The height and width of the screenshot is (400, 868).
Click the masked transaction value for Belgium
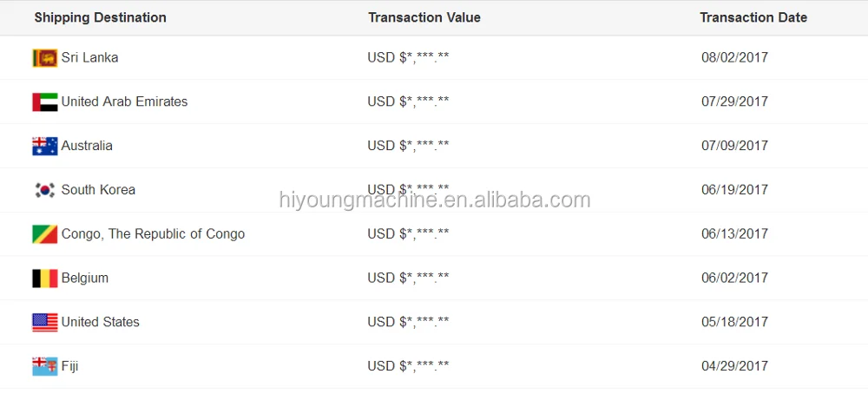coord(408,279)
